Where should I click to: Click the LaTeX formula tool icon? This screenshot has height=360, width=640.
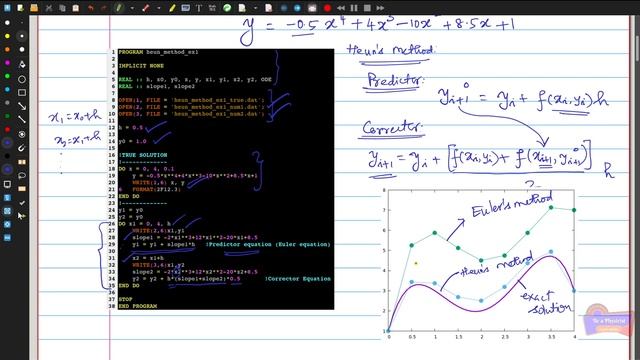click(212, 8)
